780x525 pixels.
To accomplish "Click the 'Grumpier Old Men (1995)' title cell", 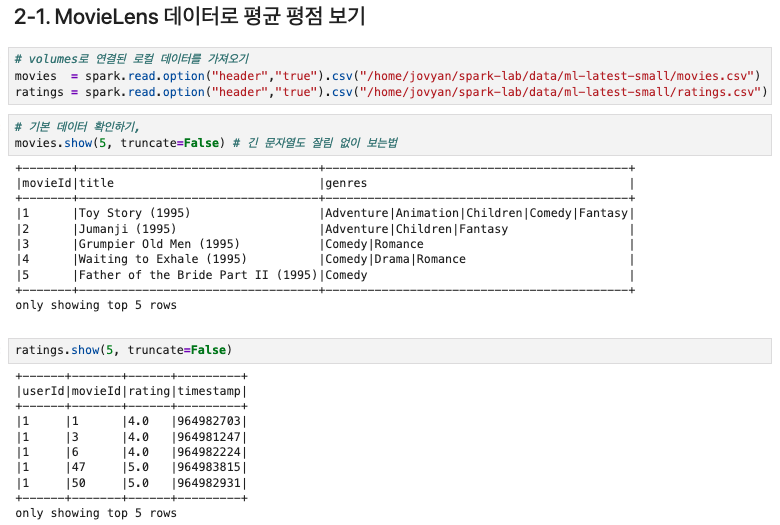I will tap(159, 244).
